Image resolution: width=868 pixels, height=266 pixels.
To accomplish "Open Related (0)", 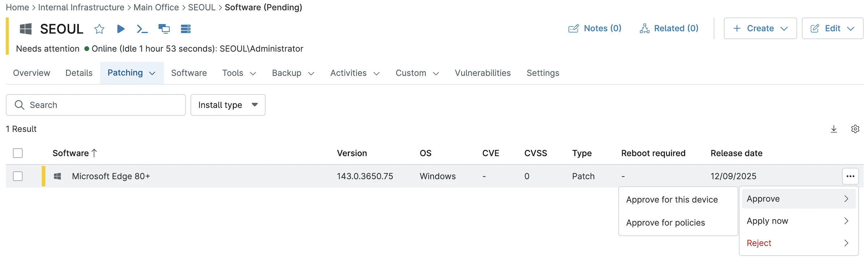I will pos(669,28).
